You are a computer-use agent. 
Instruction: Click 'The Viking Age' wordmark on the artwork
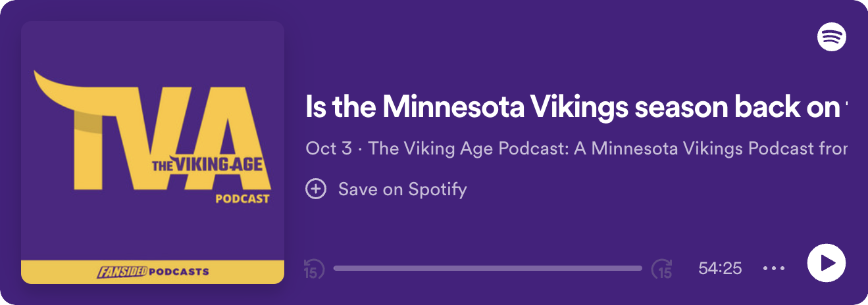pos(207,166)
